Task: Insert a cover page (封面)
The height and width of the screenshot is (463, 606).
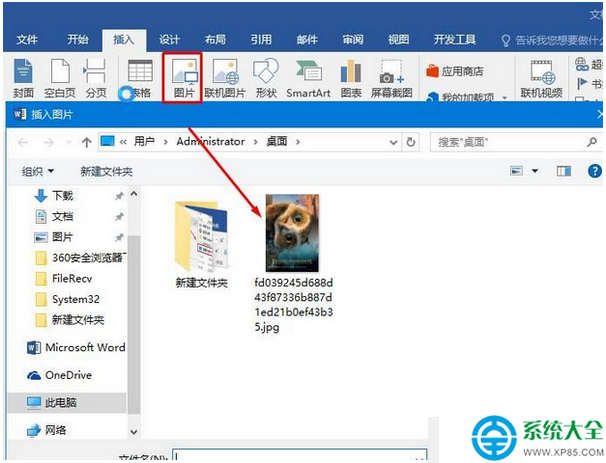Action: 23,78
